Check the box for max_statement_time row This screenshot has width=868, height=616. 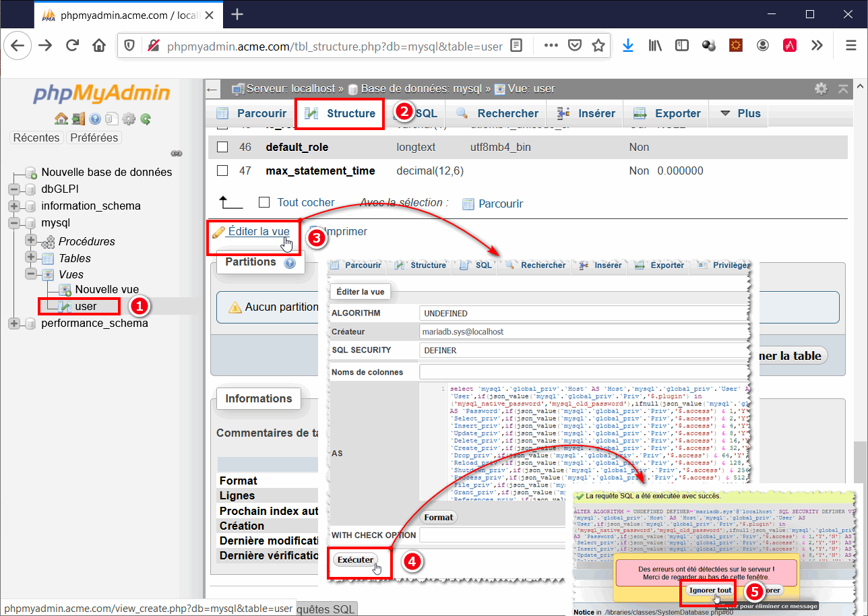[222, 171]
